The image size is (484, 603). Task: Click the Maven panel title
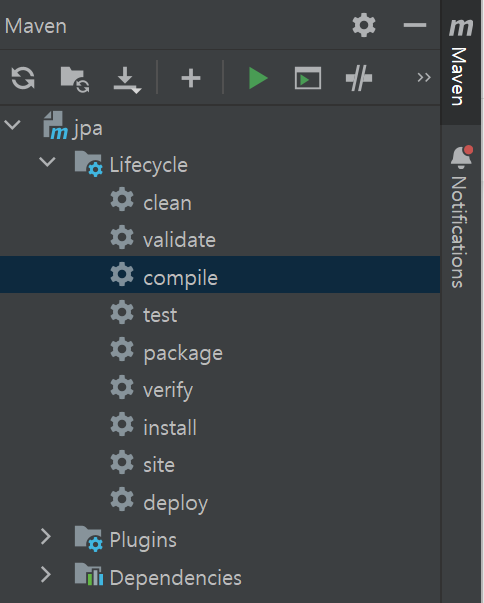[35, 26]
